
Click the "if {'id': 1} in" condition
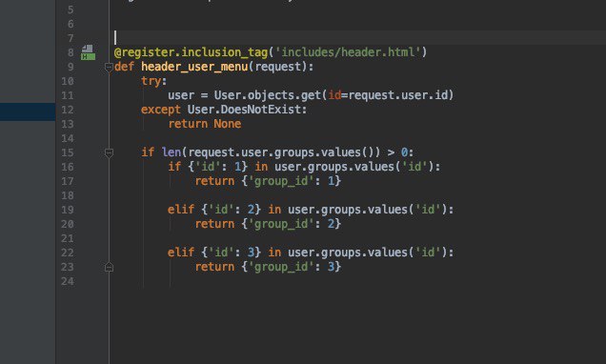(218, 167)
